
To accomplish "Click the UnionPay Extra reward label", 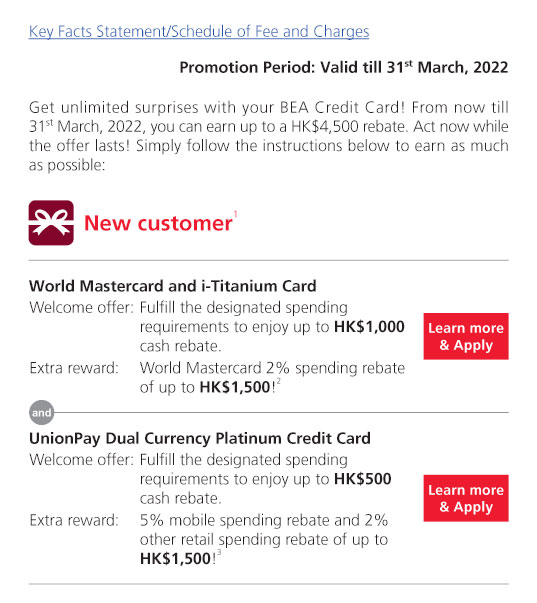I will click(74, 520).
